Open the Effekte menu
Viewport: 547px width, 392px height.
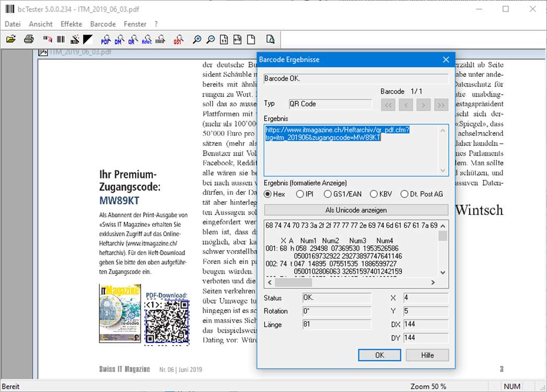click(71, 24)
